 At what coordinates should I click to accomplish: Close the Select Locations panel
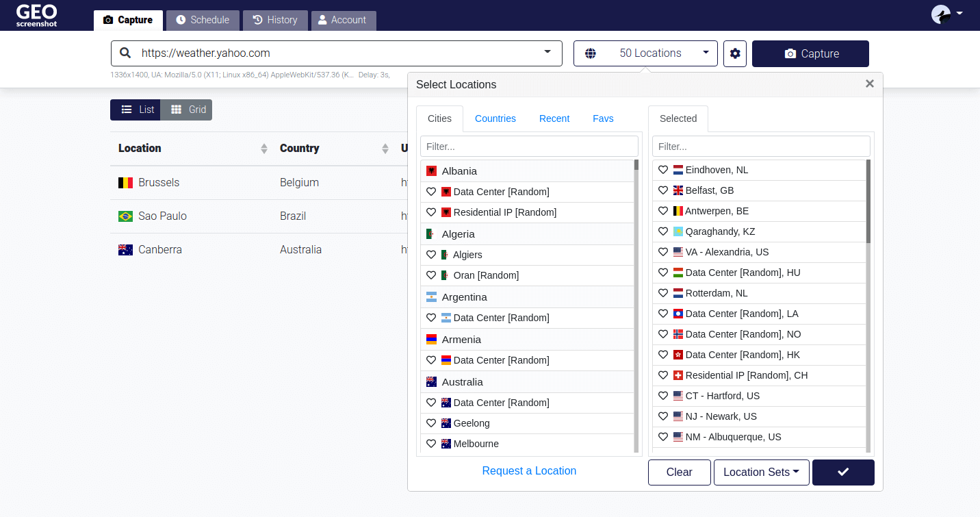[x=869, y=84]
